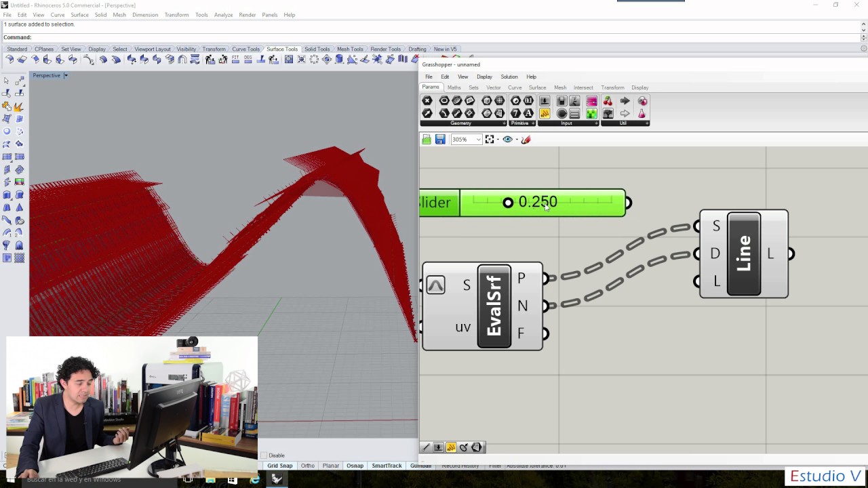Image resolution: width=868 pixels, height=488 pixels.
Task: Switch to the Vector component tab
Action: point(493,87)
